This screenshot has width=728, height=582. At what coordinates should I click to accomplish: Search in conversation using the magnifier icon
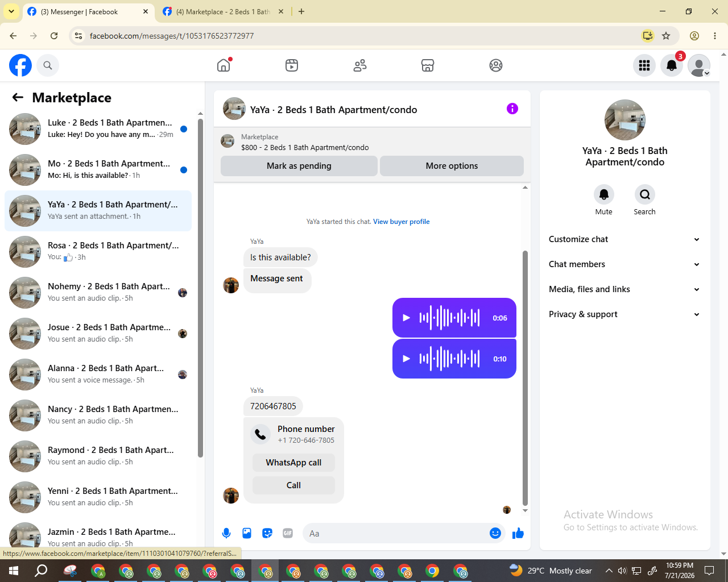pyautogui.click(x=645, y=194)
